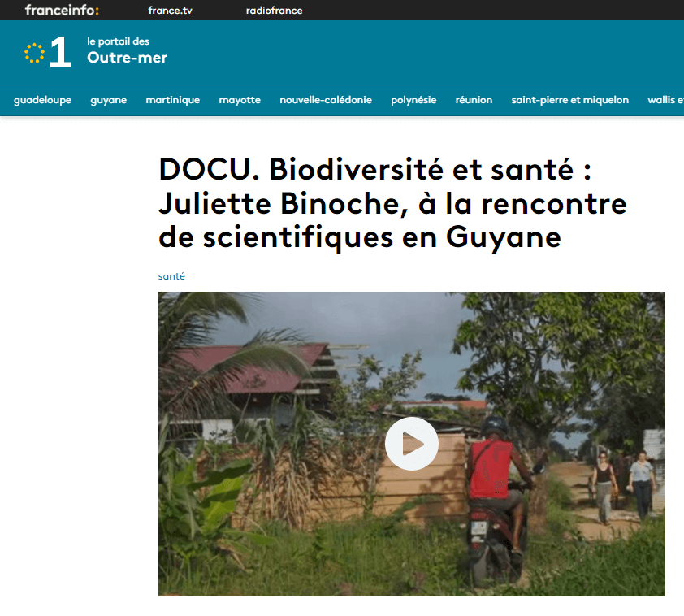Navigate to polynésie

413,100
